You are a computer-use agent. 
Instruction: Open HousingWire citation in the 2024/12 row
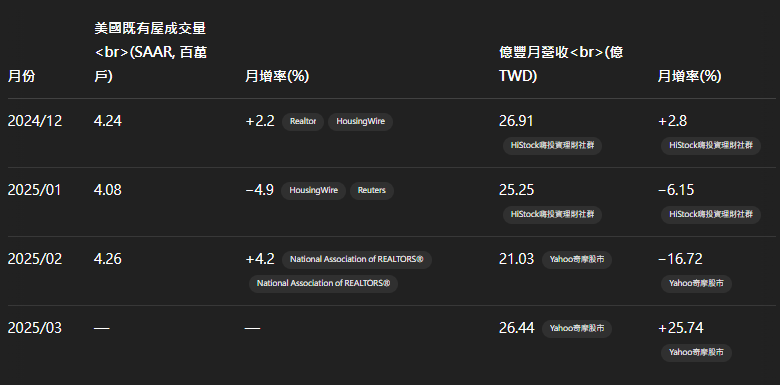360,121
